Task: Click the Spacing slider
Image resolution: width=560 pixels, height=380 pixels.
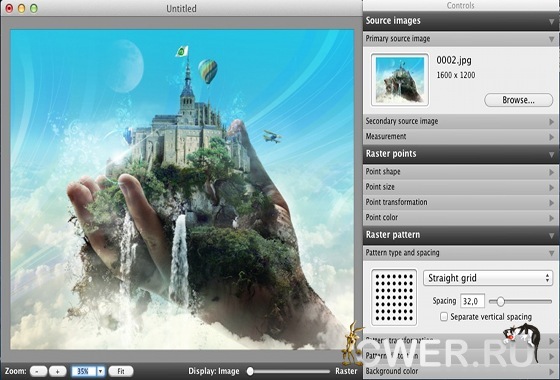Action: pyautogui.click(x=520, y=301)
